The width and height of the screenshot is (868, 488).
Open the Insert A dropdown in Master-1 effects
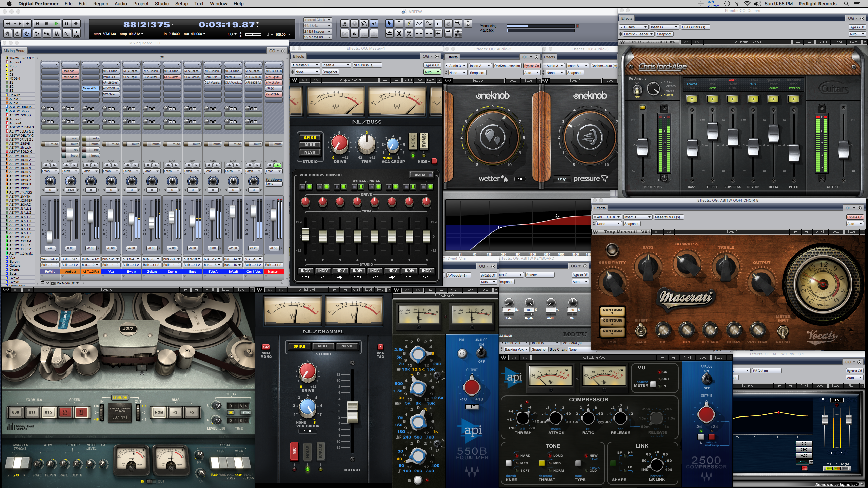[x=336, y=65]
